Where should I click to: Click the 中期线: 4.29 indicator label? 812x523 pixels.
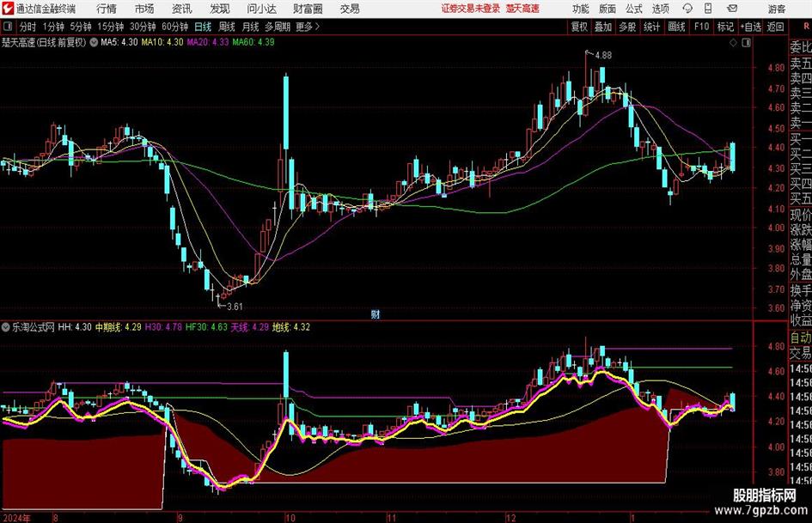coord(118,327)
